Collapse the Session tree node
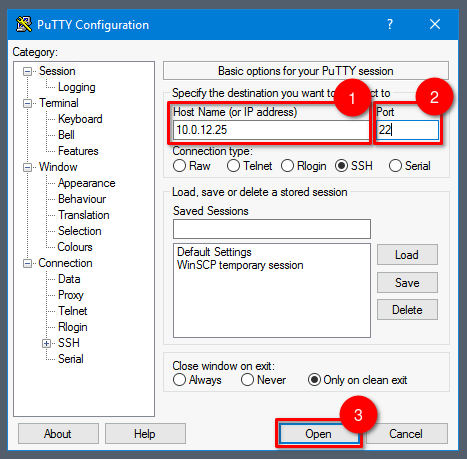The height and width of the screenshot is (459, 467). (x=27, y=71)
